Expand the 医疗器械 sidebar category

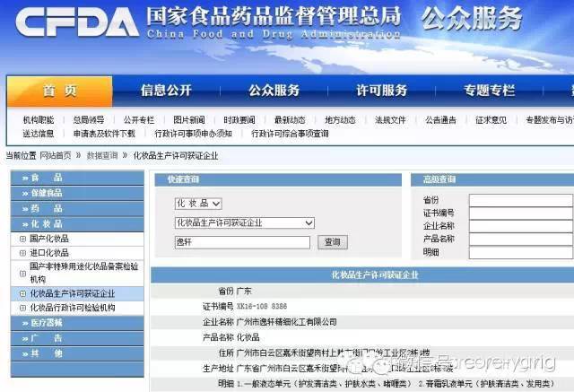click(x=77, y=323)
